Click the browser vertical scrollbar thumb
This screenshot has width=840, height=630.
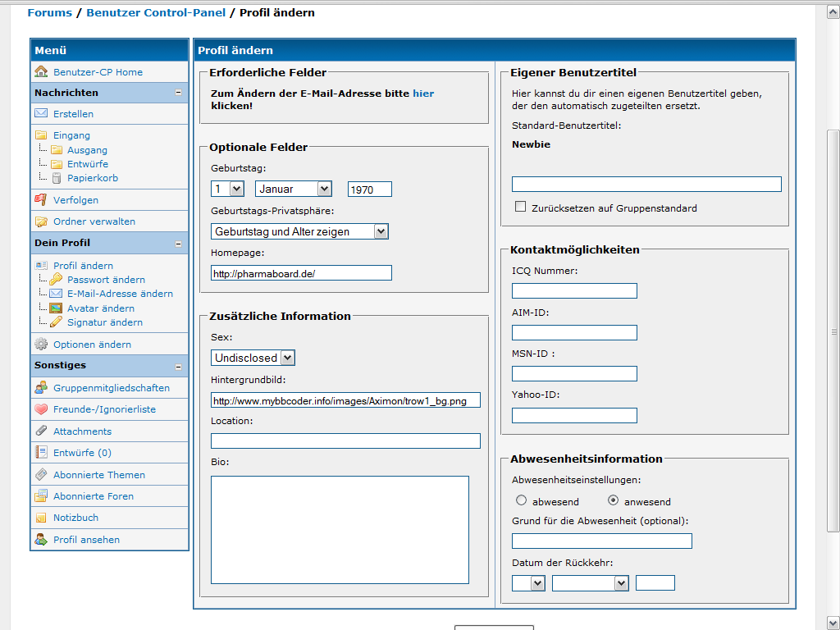[x=833, y=331]
